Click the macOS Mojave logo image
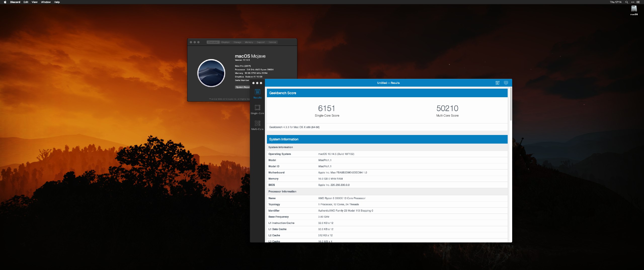644x270 pixels. pos(211,73)
